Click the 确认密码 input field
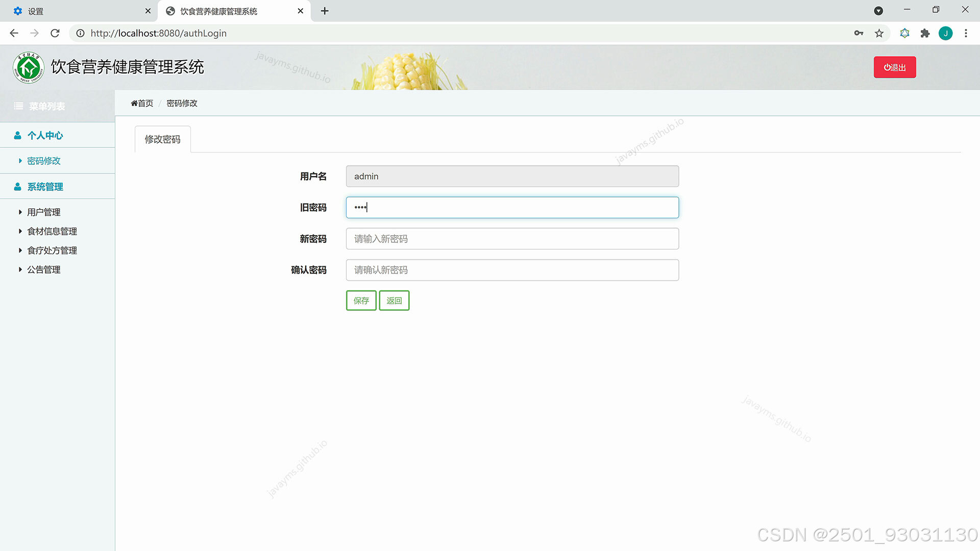 pyautogui.click(x=512, y=270)
